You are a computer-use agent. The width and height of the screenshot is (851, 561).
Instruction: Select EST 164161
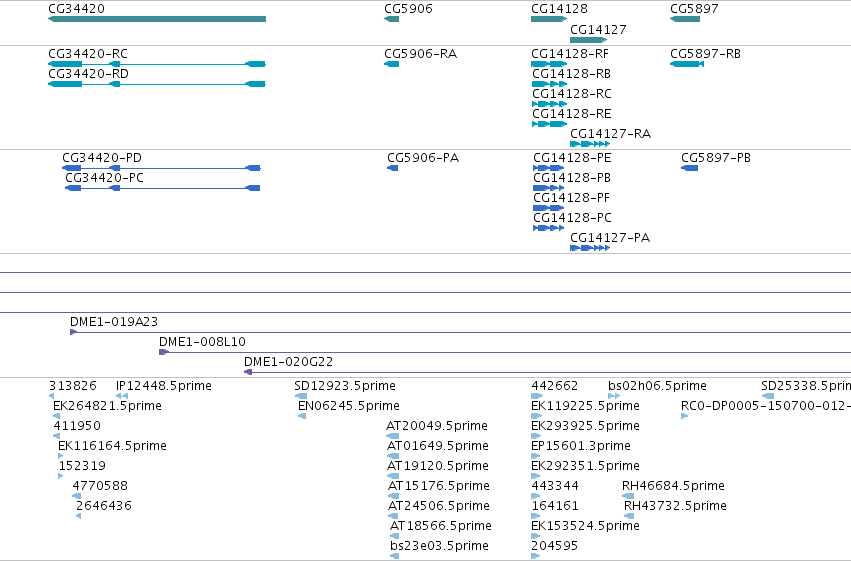pos(555,506)
